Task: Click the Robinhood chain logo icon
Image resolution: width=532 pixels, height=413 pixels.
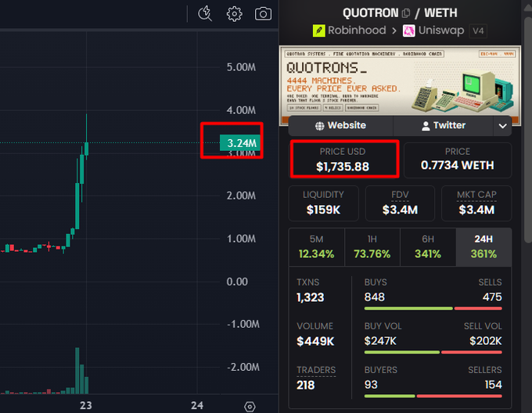Action: pyautogui.click(x=318, y=31)
